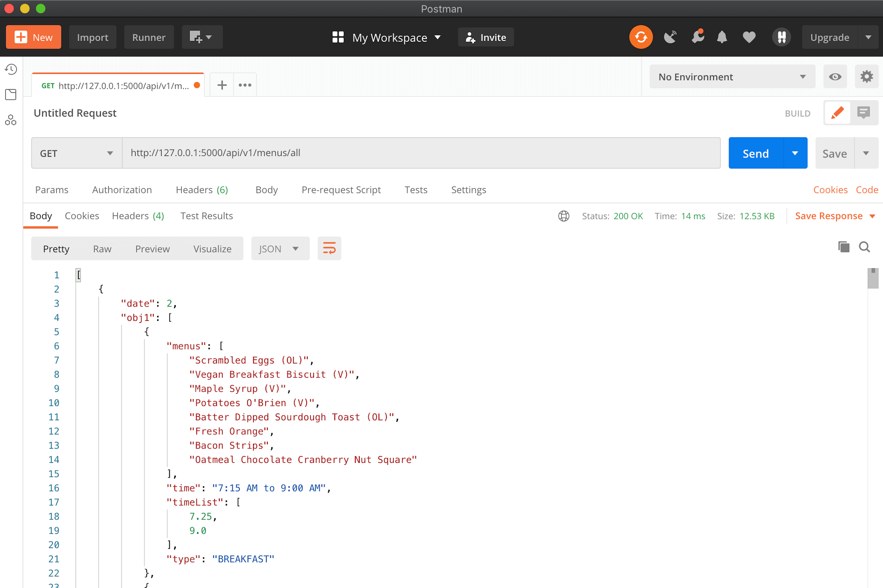The width and height of the screenshot is (883, 588).
Task: Open the Tests tab
Action: [416, 190]
